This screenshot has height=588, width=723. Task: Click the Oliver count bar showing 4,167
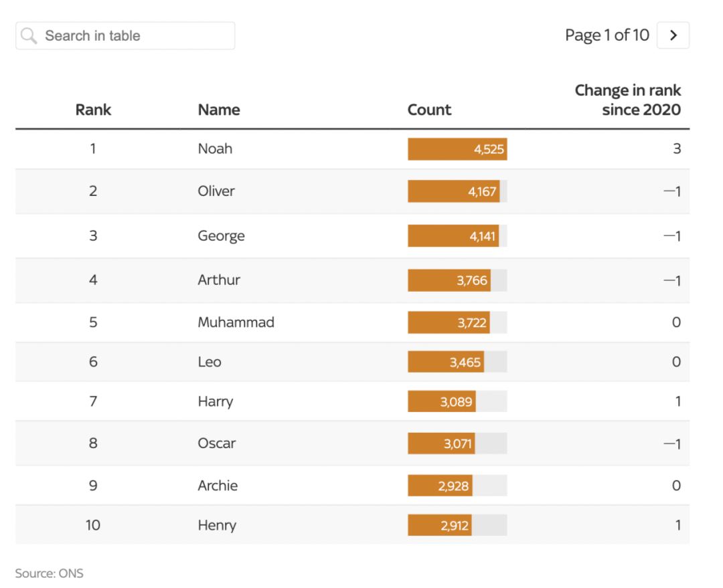coord(453,192)
